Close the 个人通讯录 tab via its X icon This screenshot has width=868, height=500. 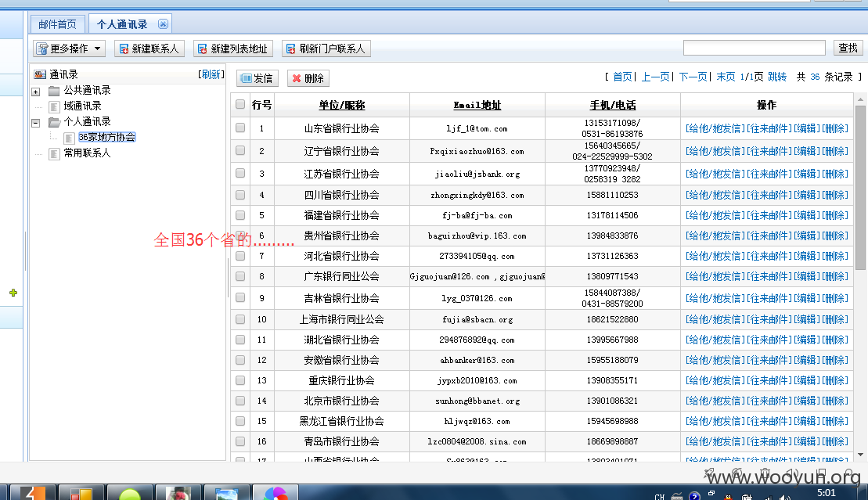coord(163,23)
